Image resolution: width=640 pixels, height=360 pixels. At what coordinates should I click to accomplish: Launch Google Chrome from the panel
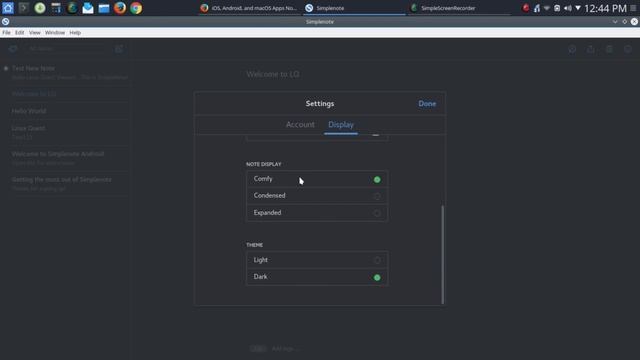coord(136,8)
